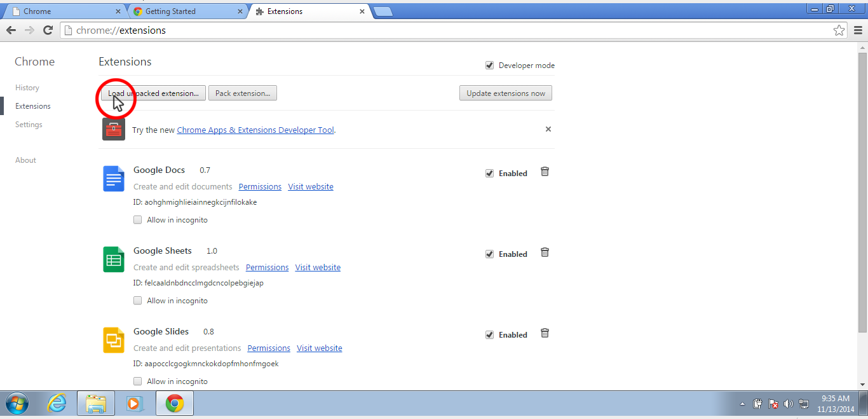Disable the Google Docs extension
Image resolution: width=868 pixels, height=419 pixels.
coord(489,174)
